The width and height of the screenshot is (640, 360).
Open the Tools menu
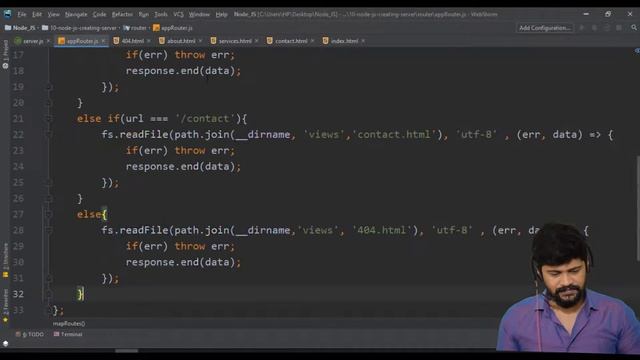coord(161,14)
